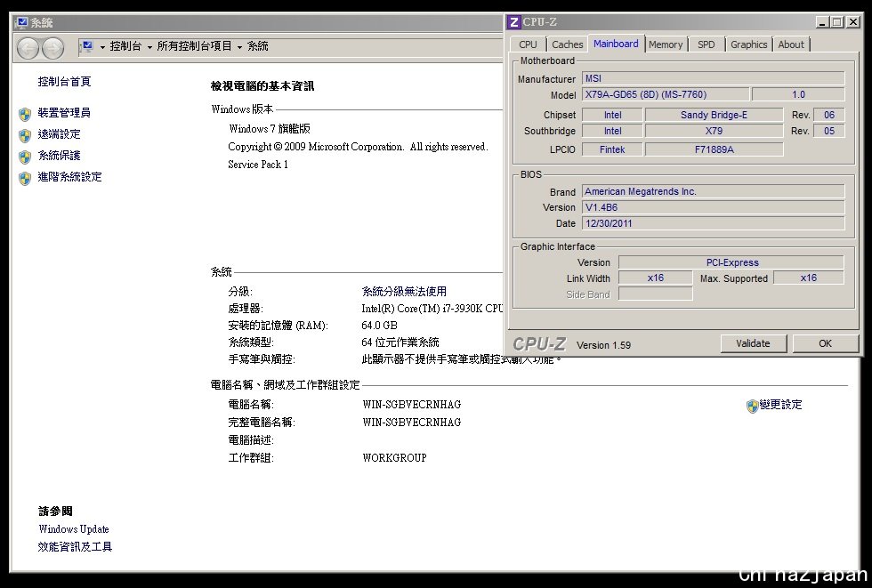The height and width of the screenshot is (588, 872).
Task: Open 遠端設定 link
Action: pyautogui.click(x=59, y=134)
